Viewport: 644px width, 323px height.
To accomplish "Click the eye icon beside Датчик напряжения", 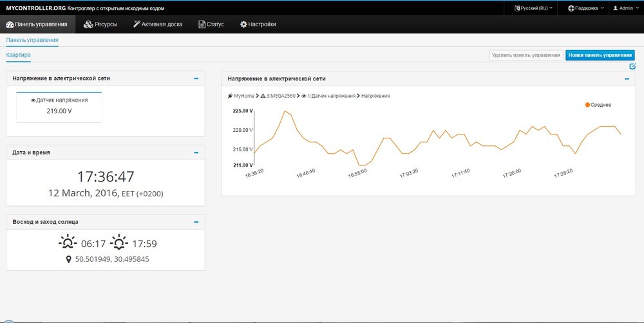I will coord(33,100).
